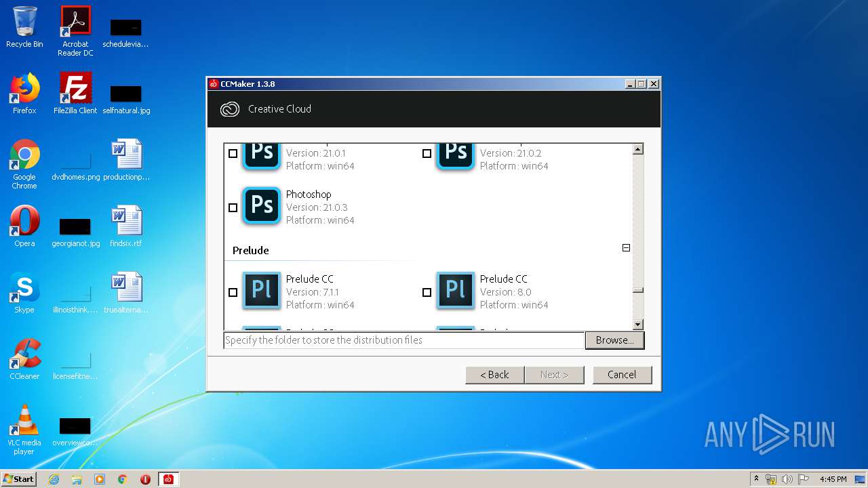Screen dimensions: 868x488
Task: Click the < Back button
Action: tap(494, 375)
